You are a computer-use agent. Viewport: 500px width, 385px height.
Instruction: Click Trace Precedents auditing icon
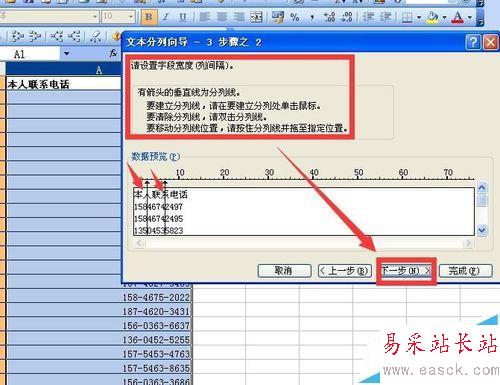click(17, 36)
